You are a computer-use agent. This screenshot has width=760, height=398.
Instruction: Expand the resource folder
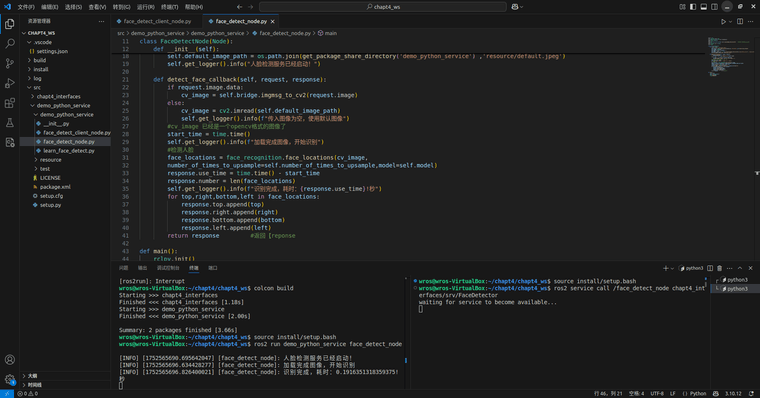coord(36,159)
